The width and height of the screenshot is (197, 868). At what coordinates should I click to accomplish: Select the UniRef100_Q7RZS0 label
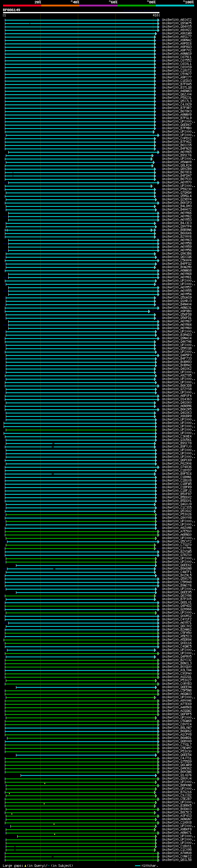click(177, 555)
